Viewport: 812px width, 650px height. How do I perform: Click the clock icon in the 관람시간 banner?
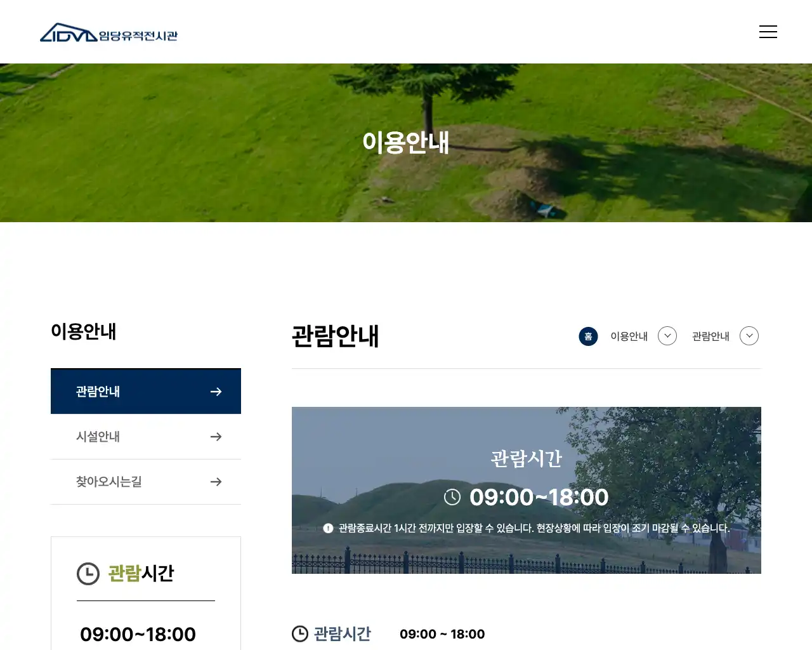click(x=452, y=497)
